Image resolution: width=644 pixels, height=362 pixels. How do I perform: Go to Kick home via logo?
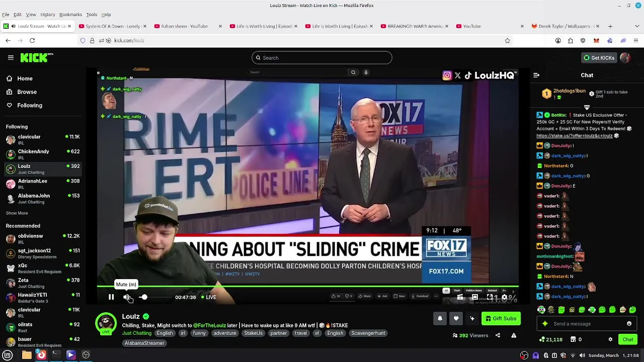pyautogui.click(x=37, y=58)
